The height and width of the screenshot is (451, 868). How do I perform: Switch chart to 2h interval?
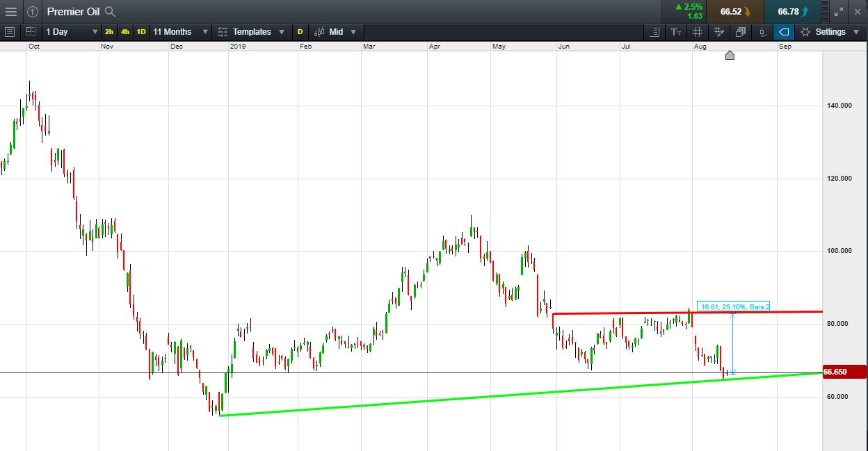110,32
